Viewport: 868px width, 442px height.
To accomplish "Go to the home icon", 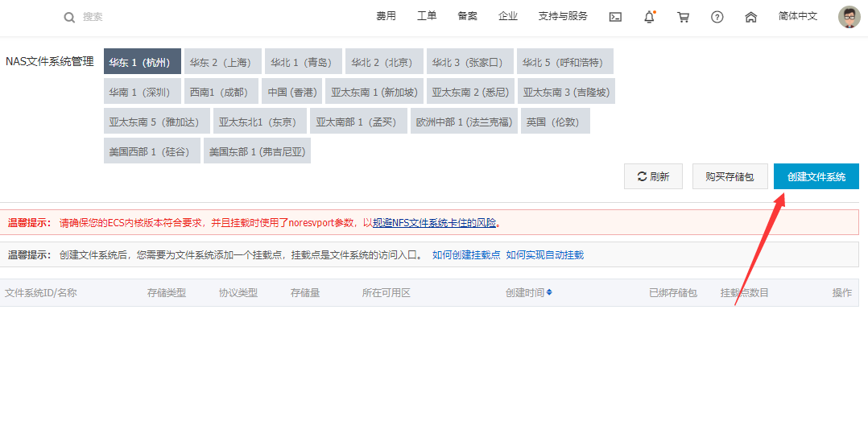I will [x=750, y=17].
